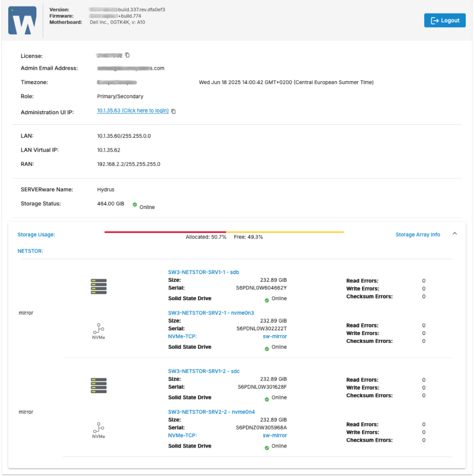Image resolution: width=474 pixels, height=476 pixels.
Task: Click the Storage Status online green icon
Action: click(x=135, y=204)
